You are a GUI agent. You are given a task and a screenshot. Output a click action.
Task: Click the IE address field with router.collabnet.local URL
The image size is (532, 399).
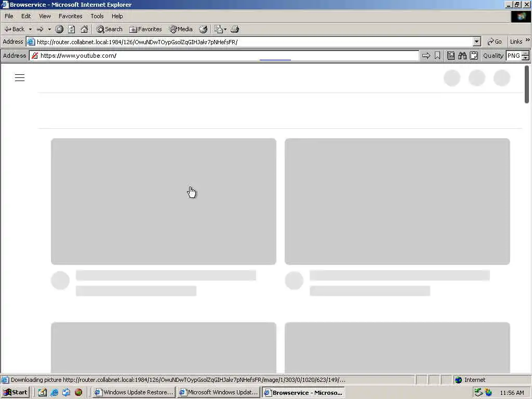pyautogui.click(x=249, y=42)
